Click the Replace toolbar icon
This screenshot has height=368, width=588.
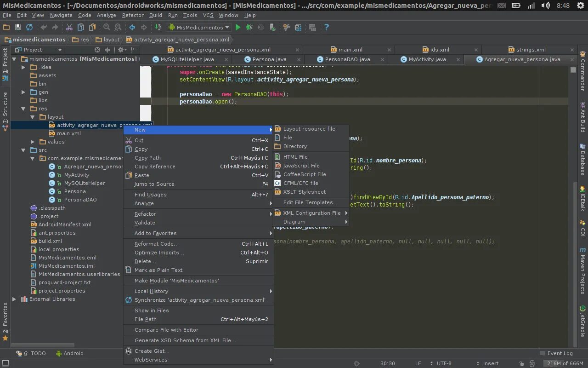coord(118,28)
